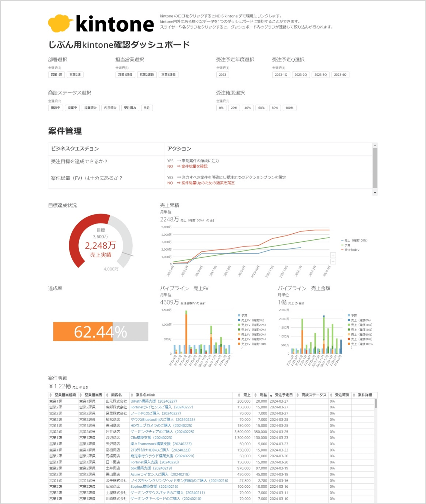Toggle 営業1課員 sales rep slicer
The width and height of the screenshot is (426, 504).
[125, 74]
